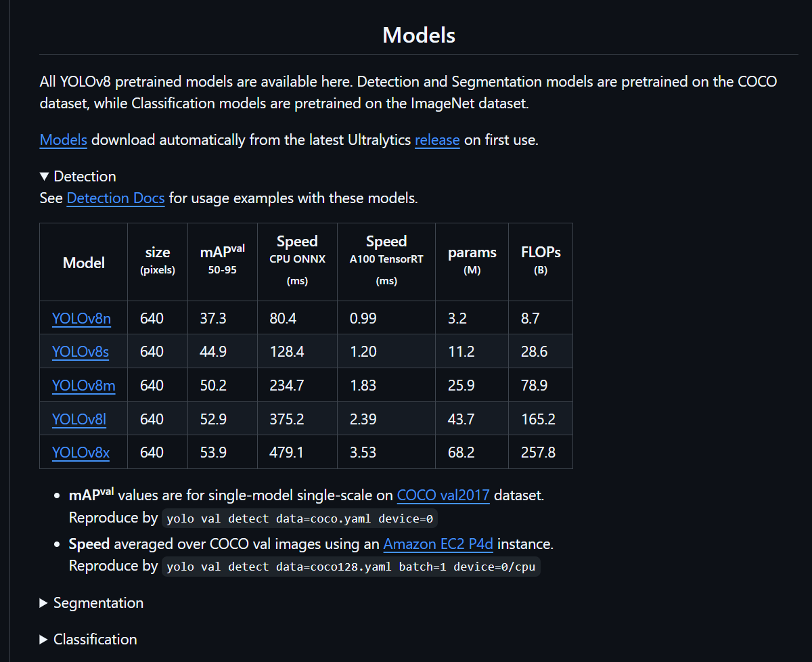812x662 pixels.
Task: Expand the Segmentation section
Action: pos(91,602)
